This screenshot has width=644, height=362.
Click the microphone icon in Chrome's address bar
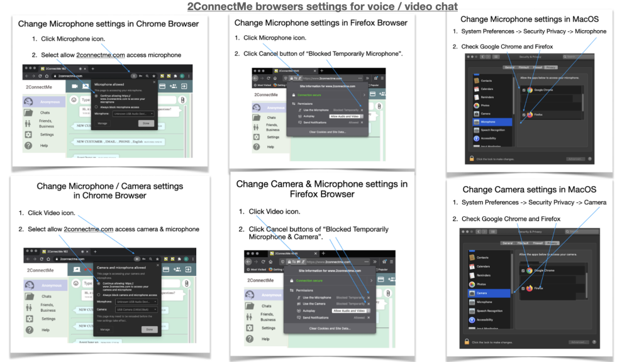(134, 75)
